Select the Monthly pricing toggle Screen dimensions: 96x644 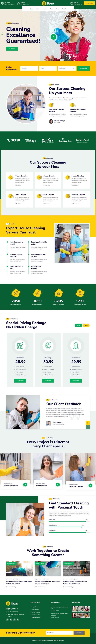point(79,325)
